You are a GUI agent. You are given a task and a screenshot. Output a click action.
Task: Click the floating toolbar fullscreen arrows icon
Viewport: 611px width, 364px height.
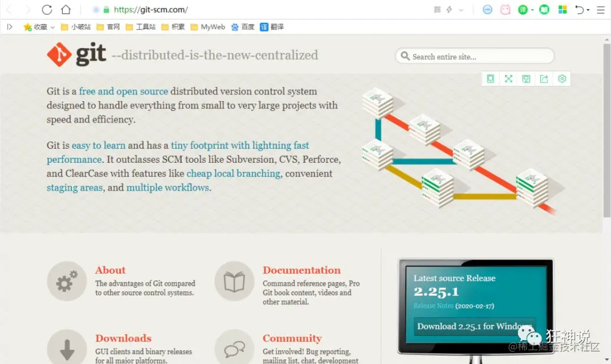tap(509, 79)
